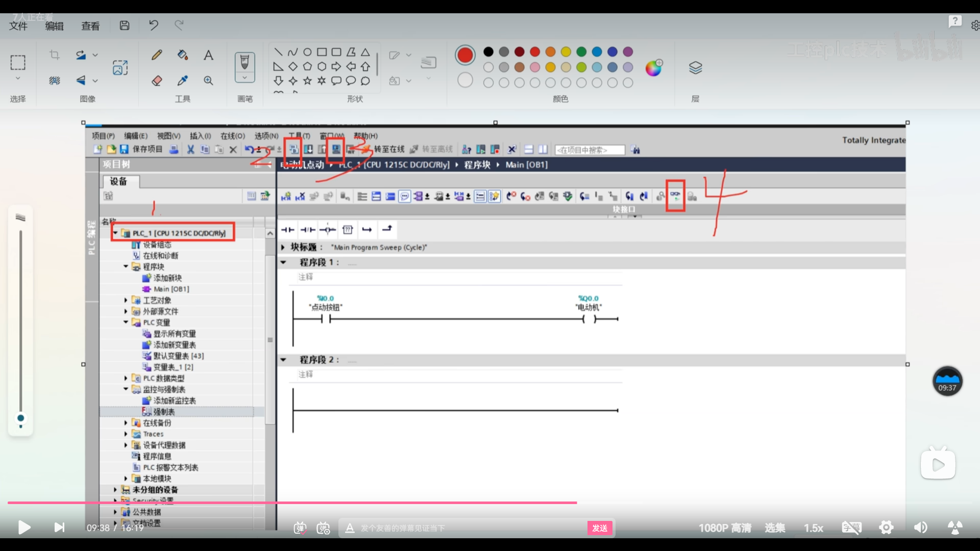Select the green color swatch
The image size is (980, 551).
(x=581, y=52)
